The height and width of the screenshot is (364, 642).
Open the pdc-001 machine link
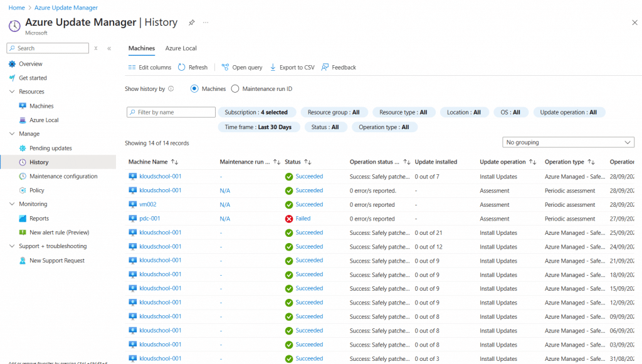[149, 219]
